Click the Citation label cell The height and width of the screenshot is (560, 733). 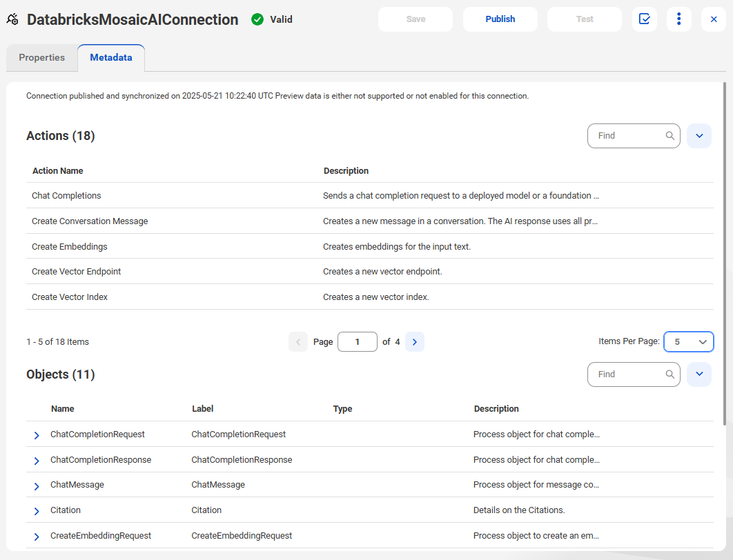206,510
